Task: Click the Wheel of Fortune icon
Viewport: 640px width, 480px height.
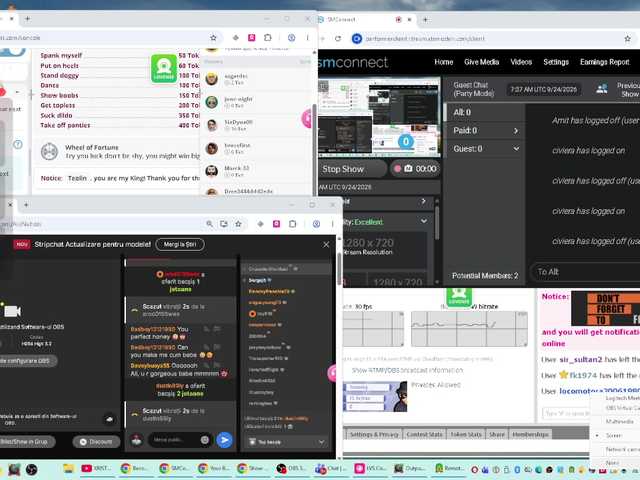Action: tap(49, 151)
